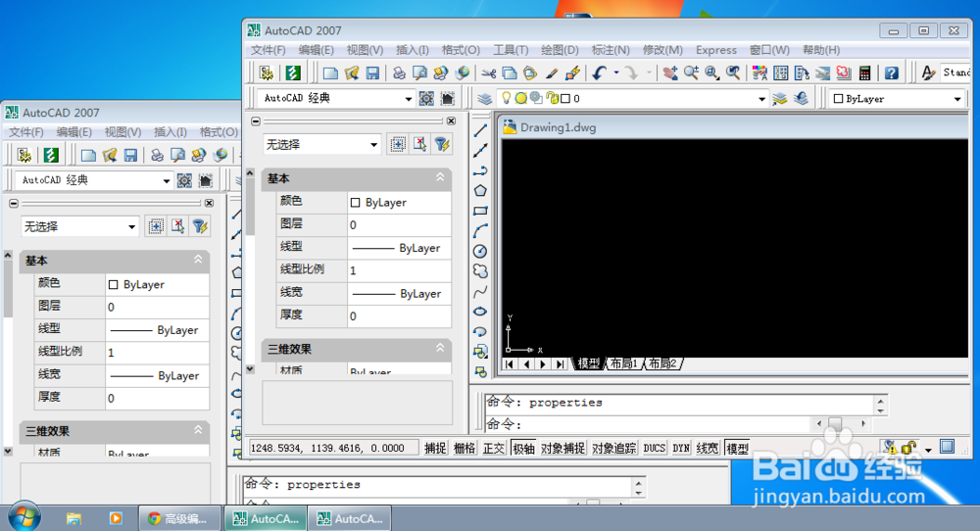980x531 pixels.
Task: Open the Layer Properties Manager icon
Action: pyautogui.click(x=484, y=99)
